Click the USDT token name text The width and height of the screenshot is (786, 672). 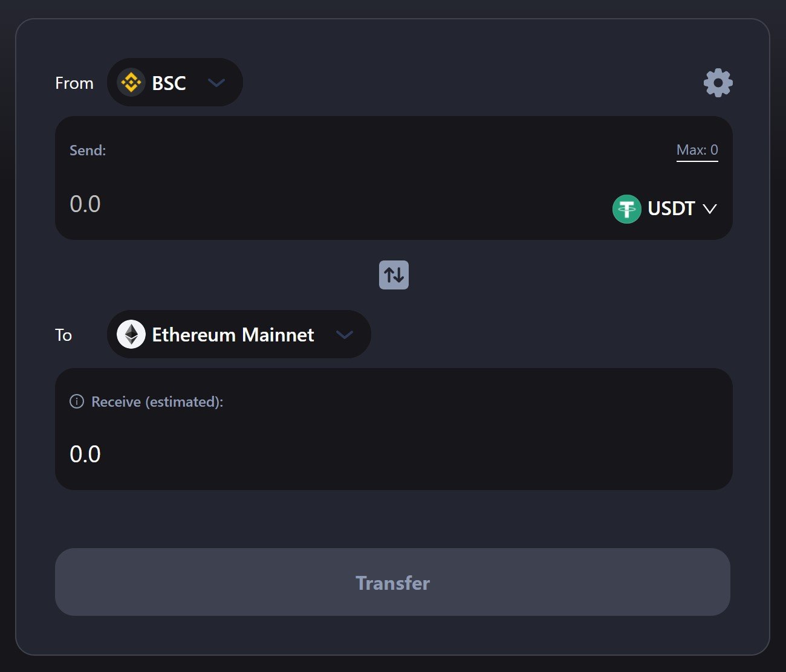coord(671,208)
